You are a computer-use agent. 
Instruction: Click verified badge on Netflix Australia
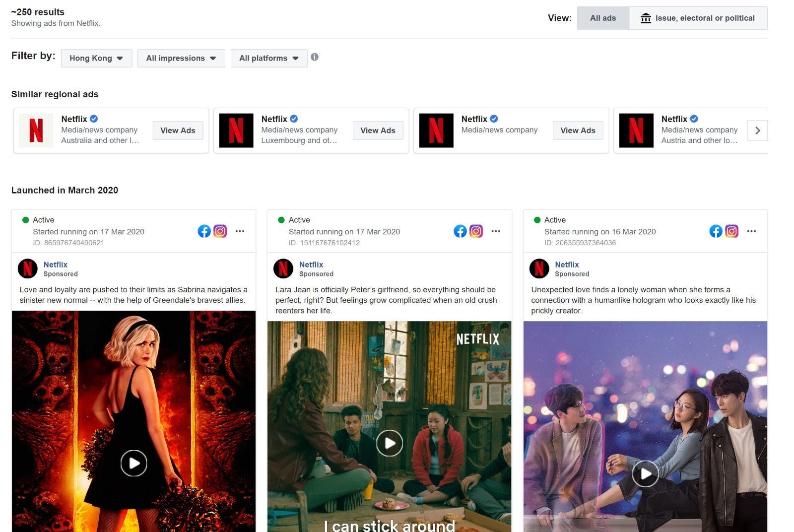coord(94,119)
